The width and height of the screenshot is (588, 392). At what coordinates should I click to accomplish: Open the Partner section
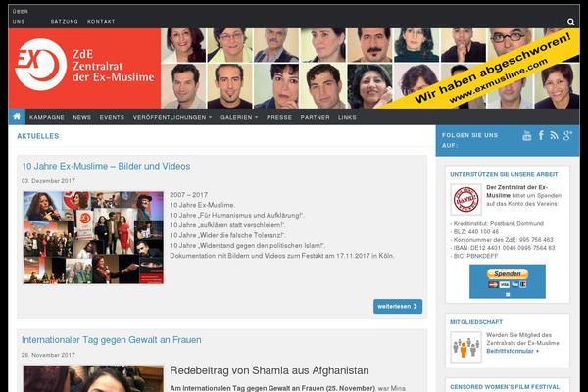click(x=315, y=117)
